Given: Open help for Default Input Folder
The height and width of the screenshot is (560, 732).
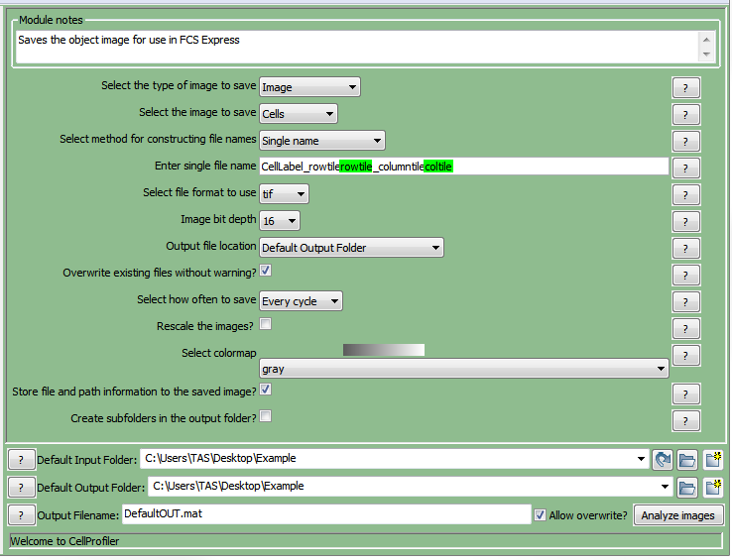Looking at the screenshot, I should (x=22, y=459).
